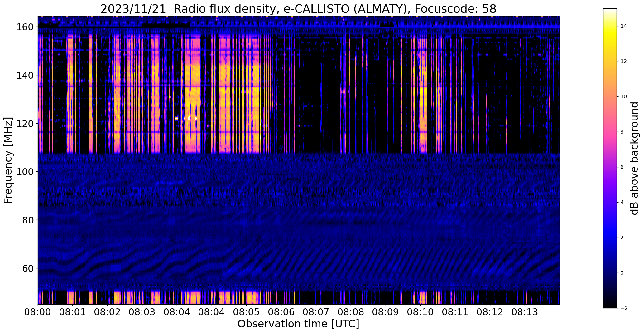Pick the 14 tick on the colorbar
Screen dimensions: 644x333
[x=624, y=26]
